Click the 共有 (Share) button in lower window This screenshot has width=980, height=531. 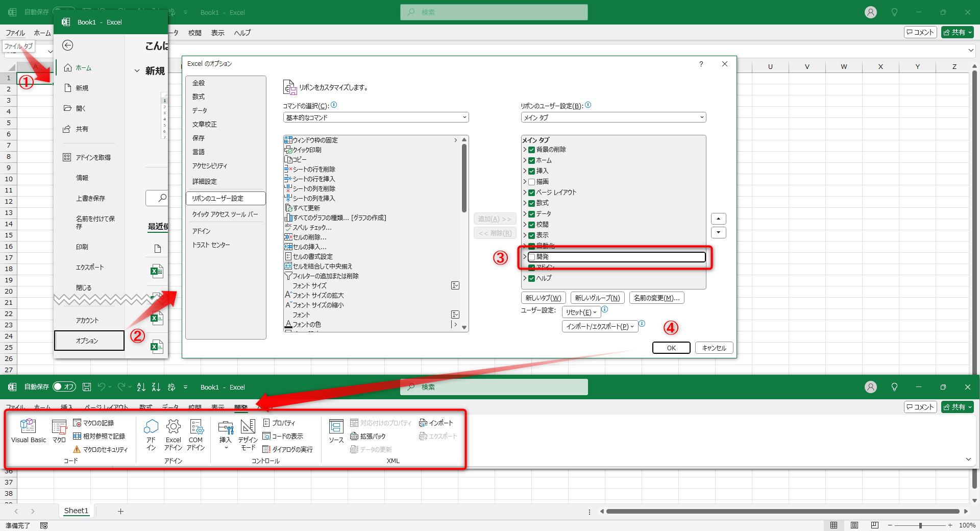coord(957,407)
